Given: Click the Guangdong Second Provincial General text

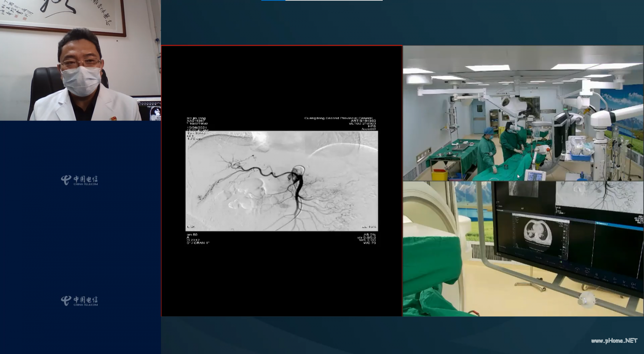Looking at the screenshot, I should pyautogui.click(x=338, y=118).
